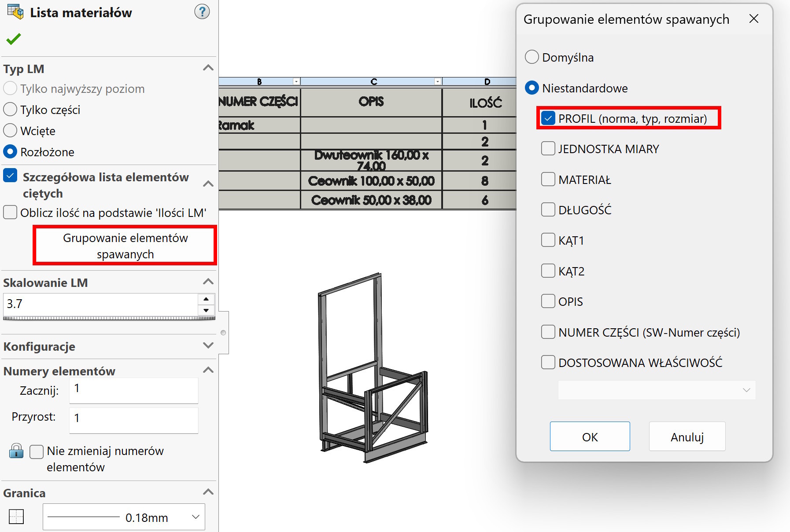
Task: Click the Zacznij input field
Action: (x=133, y=389)
